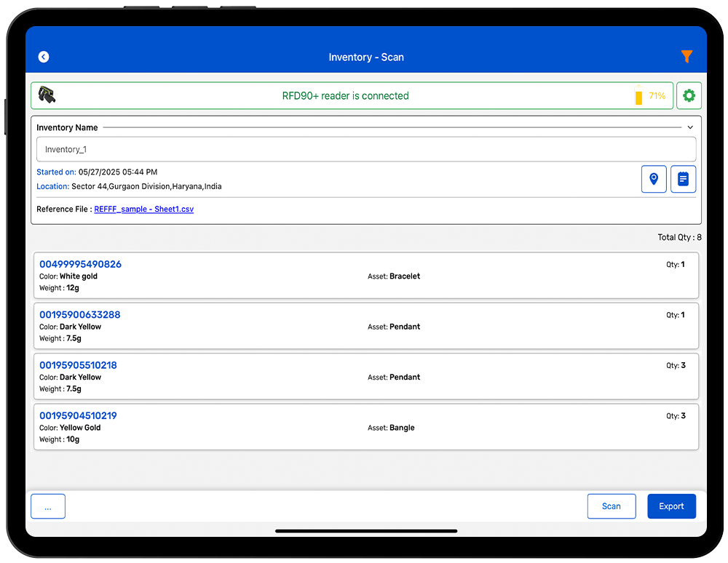Open tag ID 00195905510218
This screenshot has height=563, width=728.
click(78, 365)
